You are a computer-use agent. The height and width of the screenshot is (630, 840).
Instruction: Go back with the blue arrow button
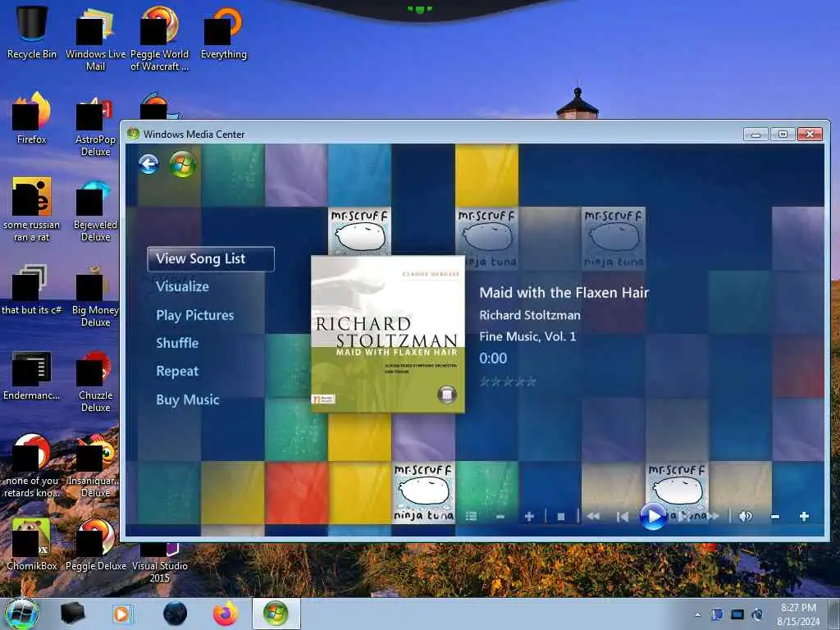pyautogui.click(x=148, y=164)
